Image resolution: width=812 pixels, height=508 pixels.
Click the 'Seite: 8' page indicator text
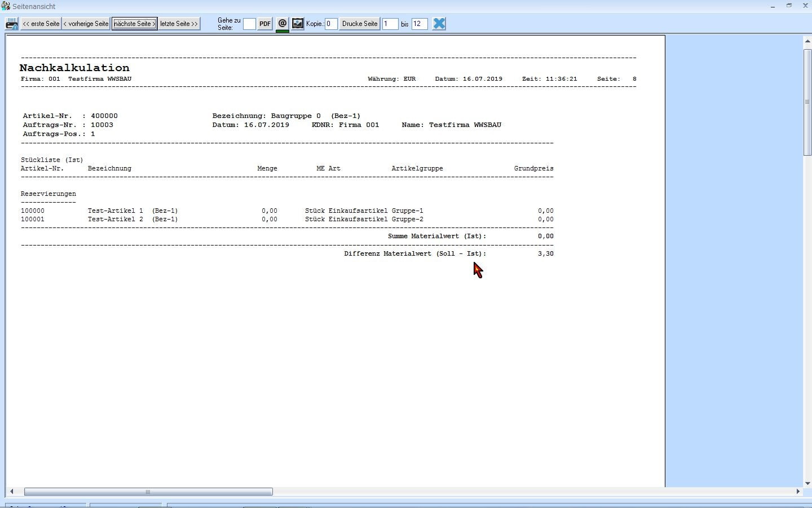coord(617,79)
